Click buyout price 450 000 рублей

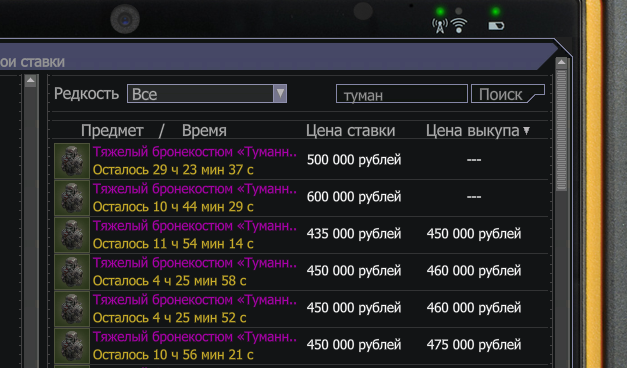(474, 234)
